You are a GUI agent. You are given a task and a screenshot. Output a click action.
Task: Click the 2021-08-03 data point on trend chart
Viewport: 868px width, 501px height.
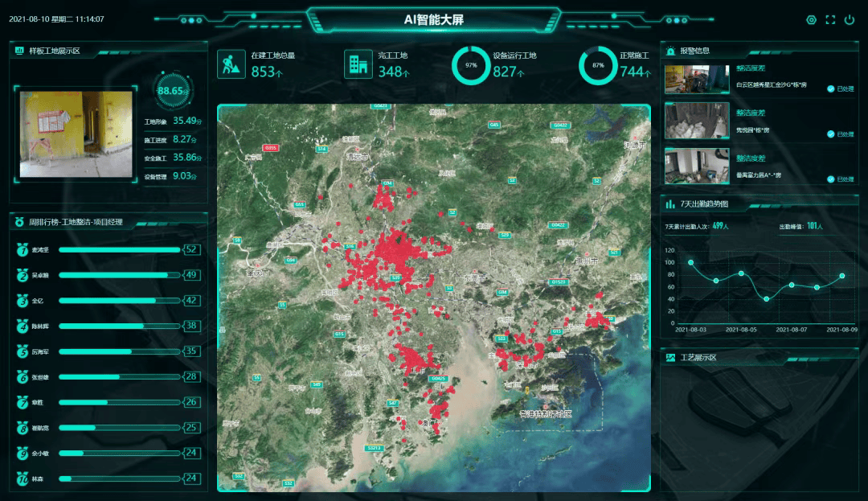tap(690, 262)
